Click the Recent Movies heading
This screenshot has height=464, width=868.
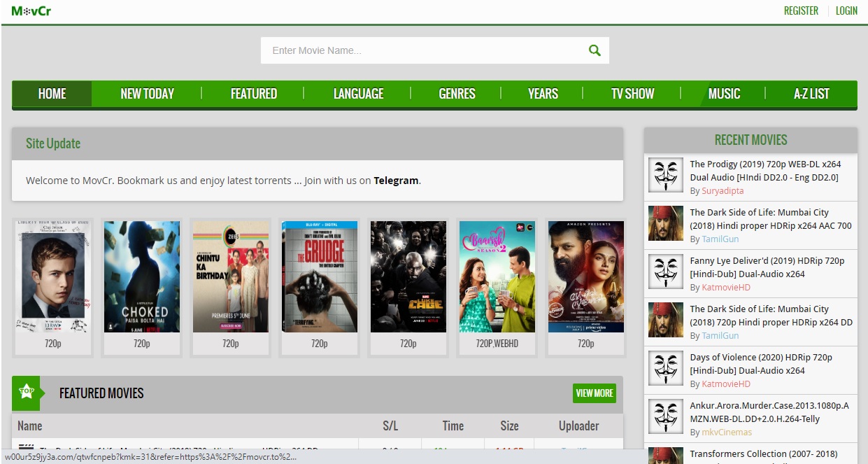(751, 140)
